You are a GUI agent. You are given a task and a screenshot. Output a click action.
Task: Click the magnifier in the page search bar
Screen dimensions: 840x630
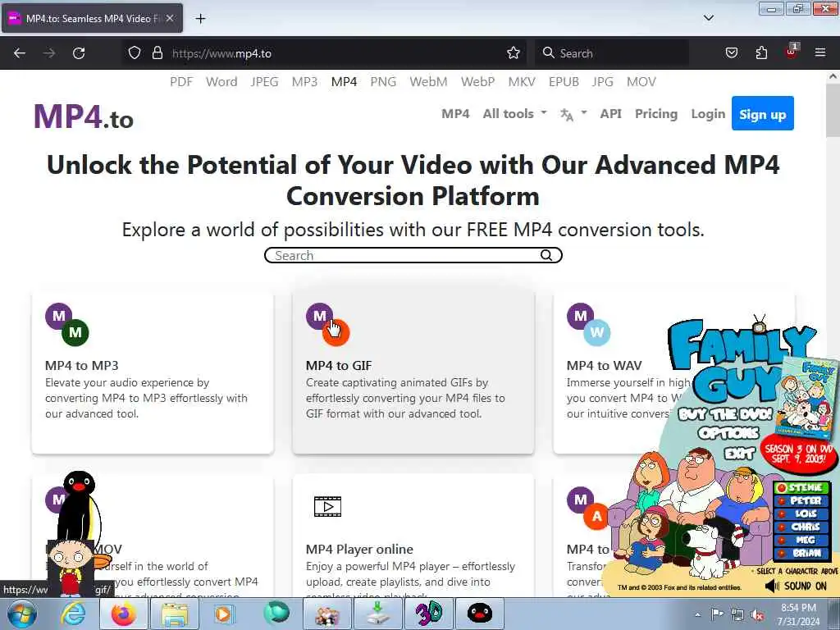[546, 256]
